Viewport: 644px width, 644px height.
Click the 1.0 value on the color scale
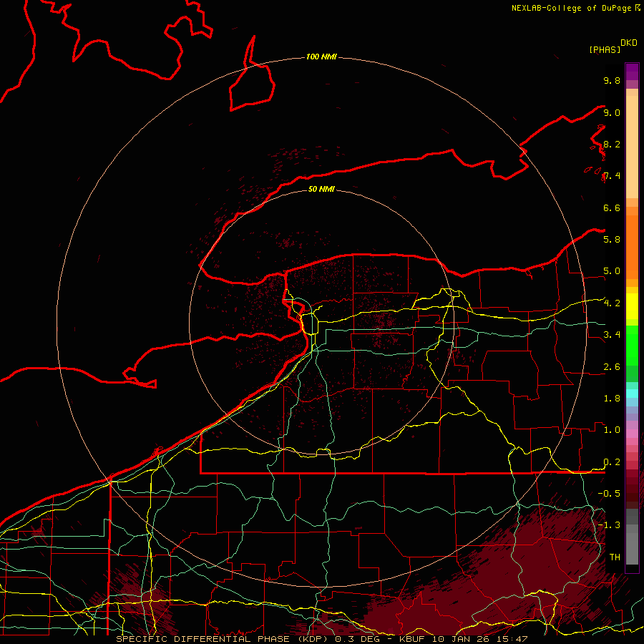[612, 430]
